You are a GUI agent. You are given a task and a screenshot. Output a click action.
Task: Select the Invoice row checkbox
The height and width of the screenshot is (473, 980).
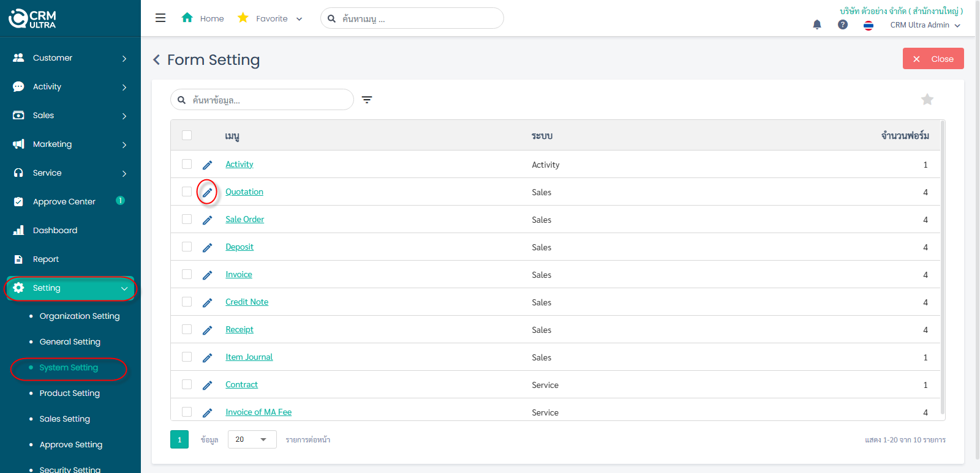187,274
